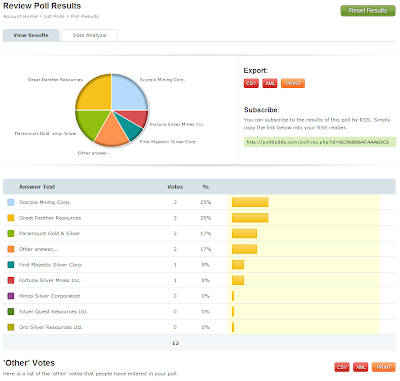Export poll results as XML
Viewport: 400px width, 381px height.
[x=270, y=83]
